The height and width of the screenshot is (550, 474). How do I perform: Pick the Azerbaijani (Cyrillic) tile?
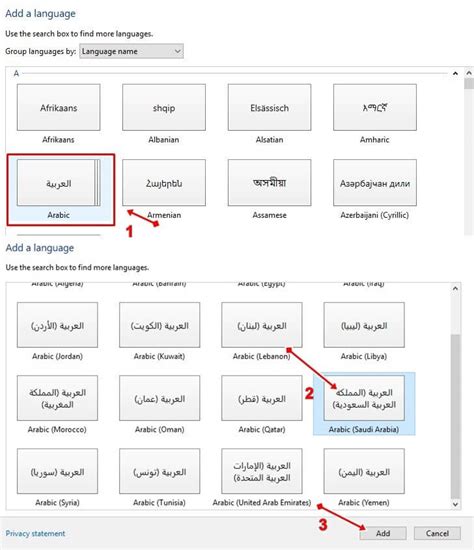[x=375, y=183]
